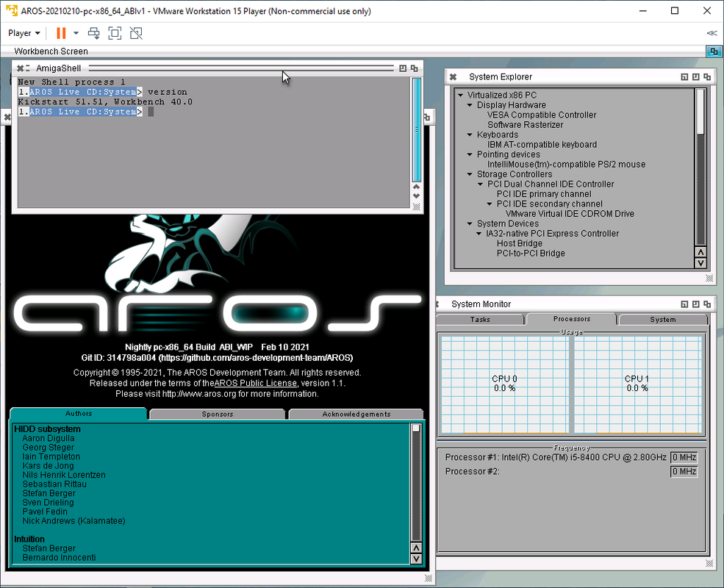Collapse the Keyboards node

[x=470, y=135]
